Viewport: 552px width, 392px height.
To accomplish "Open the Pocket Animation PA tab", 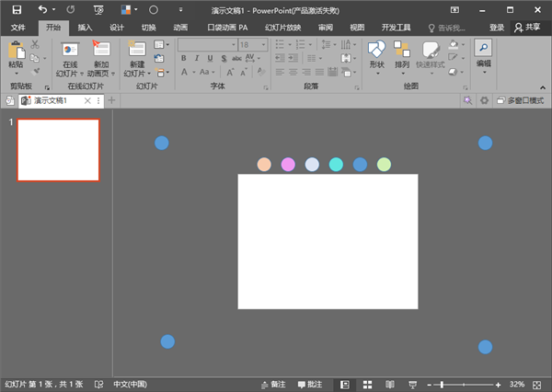I will coord(227,28).
